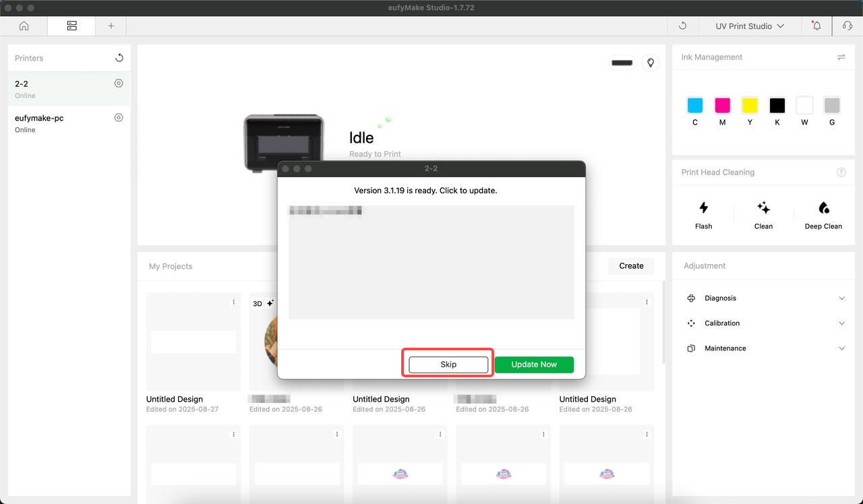This screenshot has height=504, width=863.
Task: Click the "Printers" panel heading
Action: (29, 59)
